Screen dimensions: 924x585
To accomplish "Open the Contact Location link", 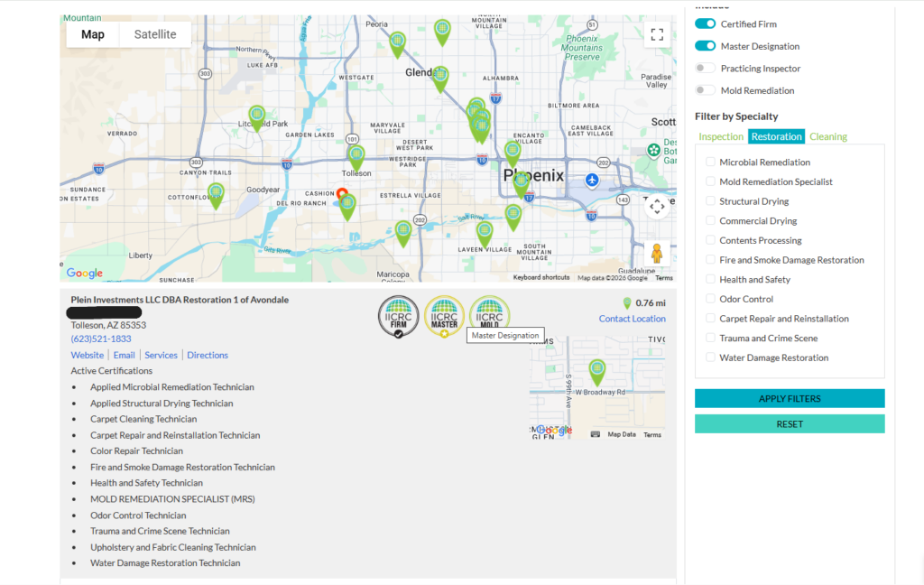I will click(633, 319).
